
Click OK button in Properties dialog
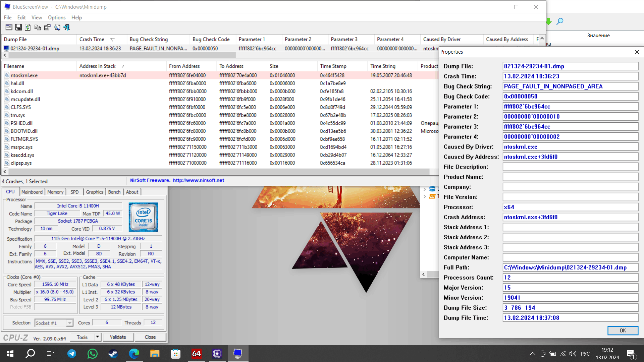coord(623,330)
